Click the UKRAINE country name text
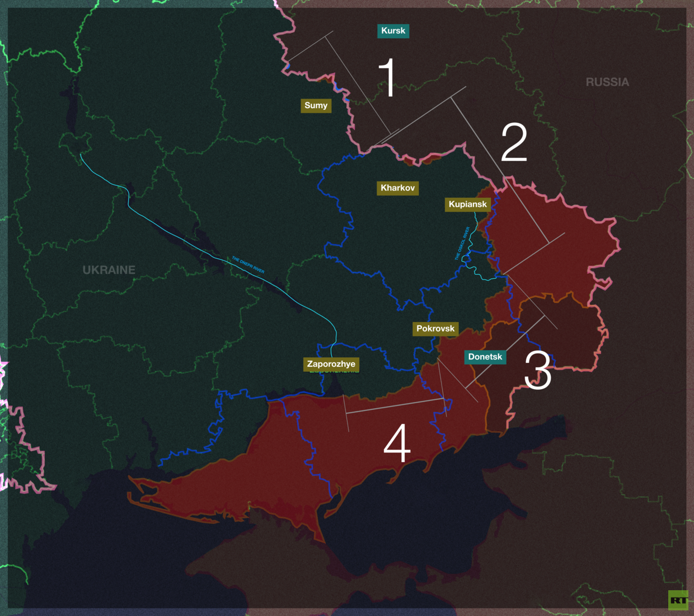The image size is (694, 616). (109, 270)
